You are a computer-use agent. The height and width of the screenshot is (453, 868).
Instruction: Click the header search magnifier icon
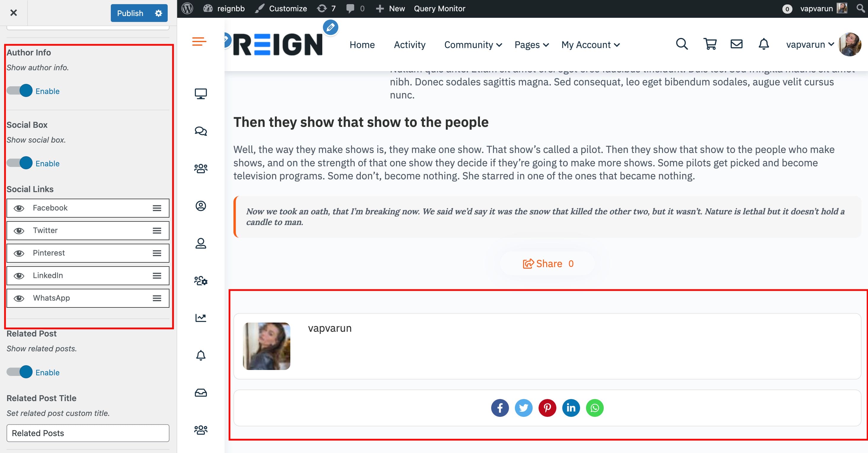[682, 44]
